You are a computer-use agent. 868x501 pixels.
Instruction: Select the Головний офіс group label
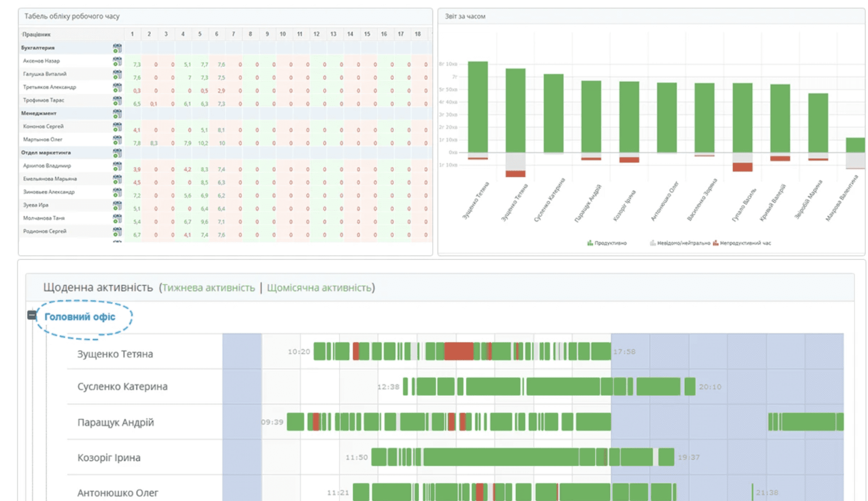pos(80,317)
